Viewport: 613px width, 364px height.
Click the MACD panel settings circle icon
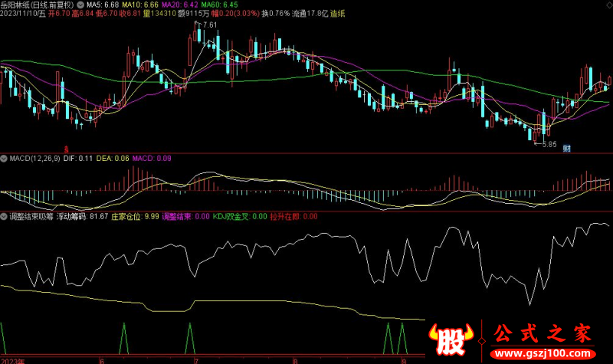coord(5,159)
